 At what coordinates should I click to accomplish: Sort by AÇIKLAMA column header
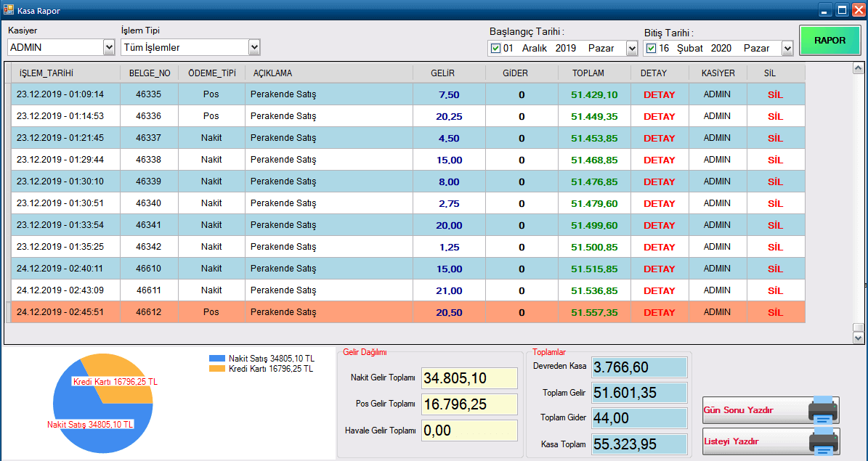(329, 73)
